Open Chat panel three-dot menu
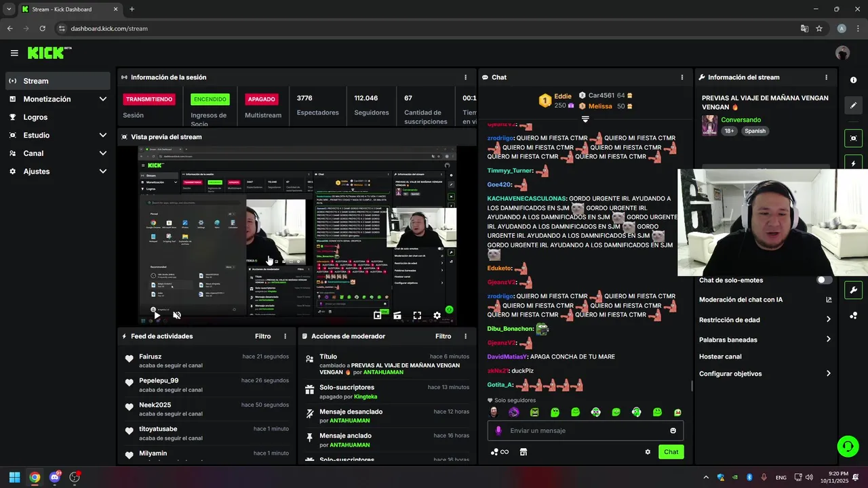 point(682,77)
